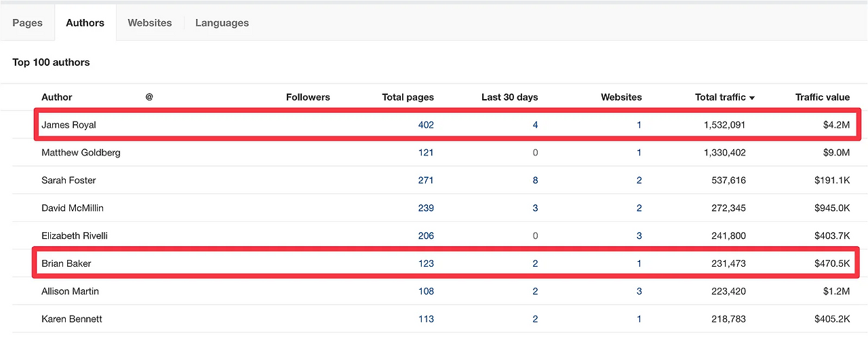Viewport: 868px width, 340px height.
Task: Open Allison Martin's 108 pages link
Action: 426,292
